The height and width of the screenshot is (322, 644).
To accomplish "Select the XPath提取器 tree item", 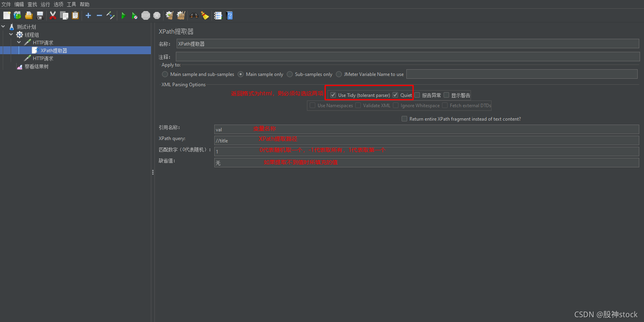I will pyautogui.click(x=54, y=51).
